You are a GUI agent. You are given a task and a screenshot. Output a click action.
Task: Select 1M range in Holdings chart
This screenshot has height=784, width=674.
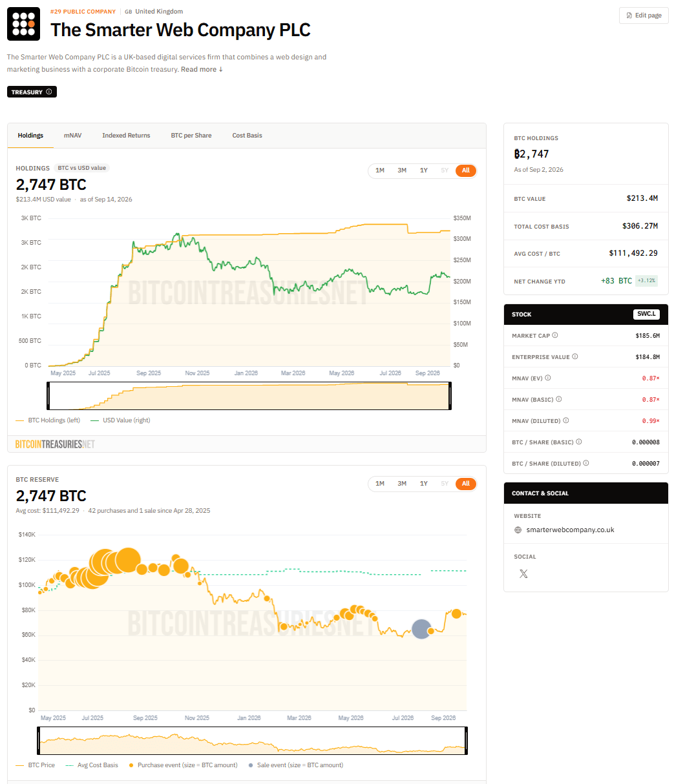(x=380, y=170)
